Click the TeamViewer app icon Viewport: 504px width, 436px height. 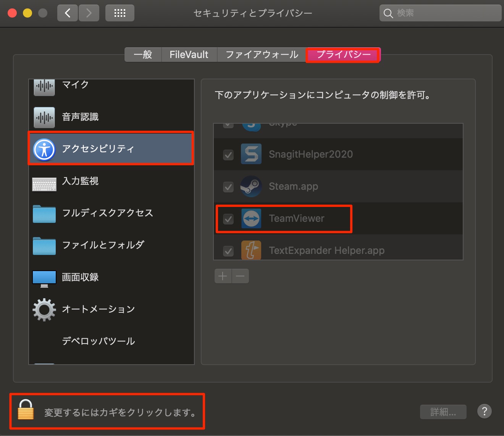(251, 218)
